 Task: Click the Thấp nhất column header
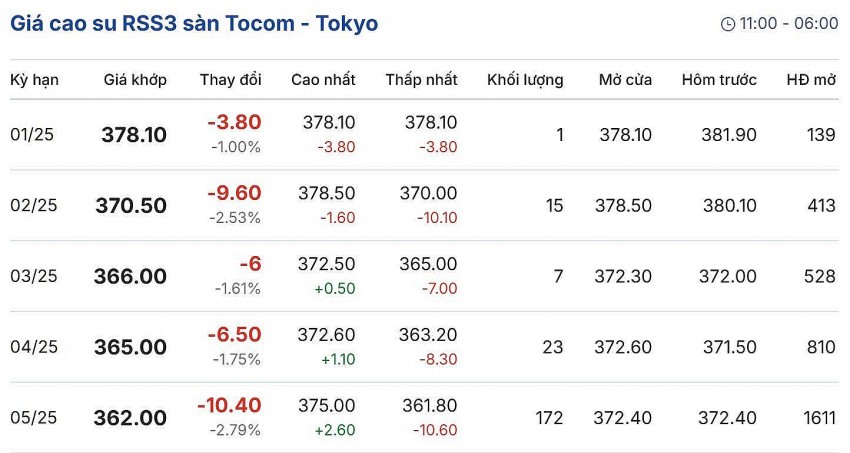tap(421, 80)
